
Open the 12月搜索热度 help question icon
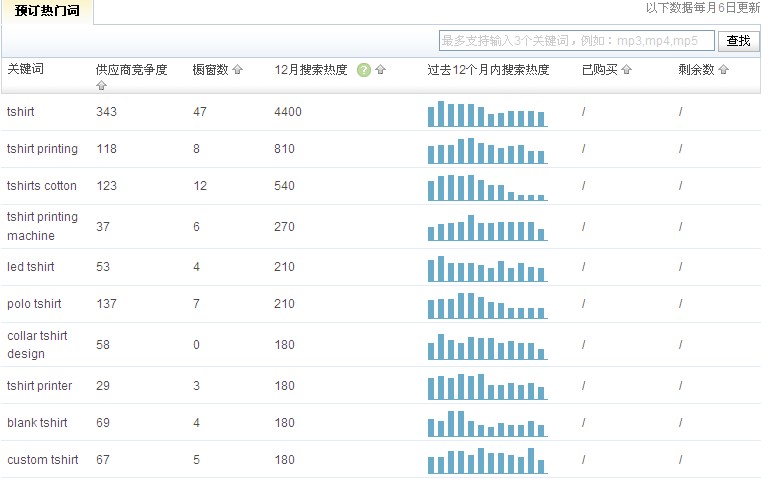click(364, 70)
